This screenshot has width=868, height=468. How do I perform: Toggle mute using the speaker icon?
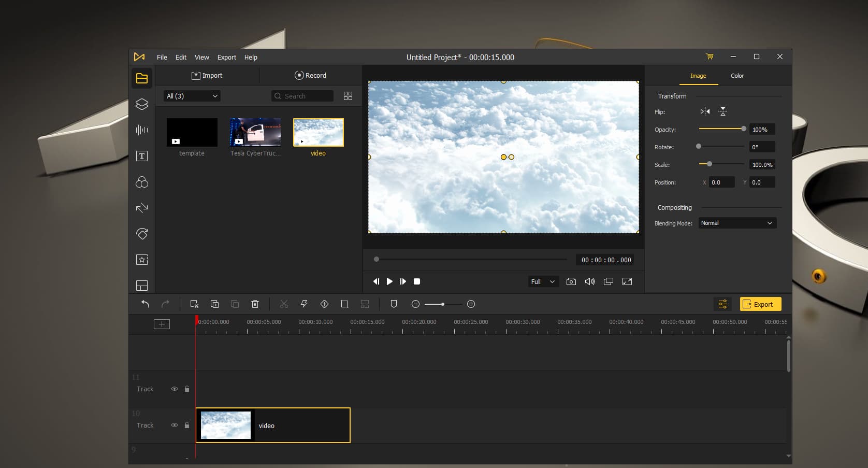tap(590, 281)
